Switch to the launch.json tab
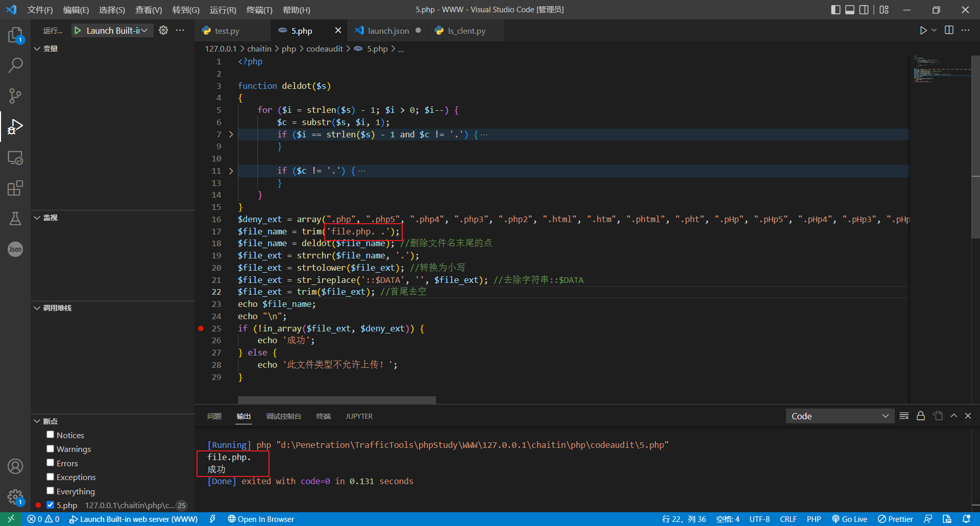This screenshot has width=980, height=526. pos(388,31)
